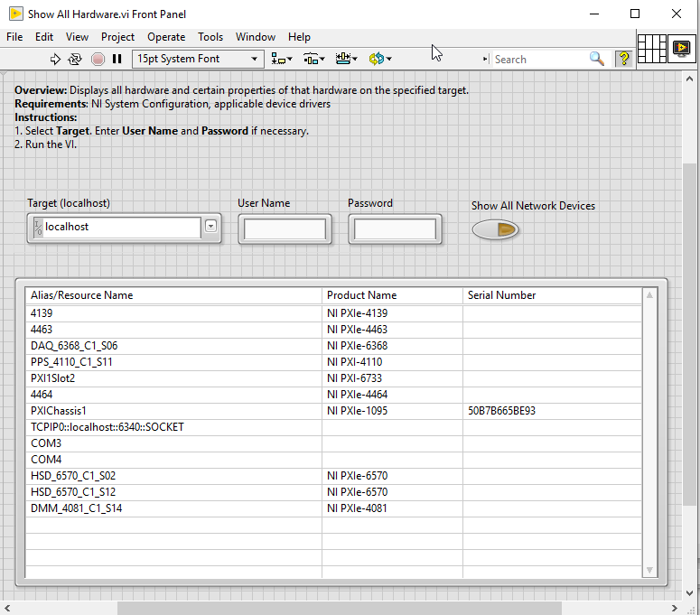The width and height of the screenshot is (700, 615).
Task: Toggle Show All Network Devices switch
Action: coord(495,230)
